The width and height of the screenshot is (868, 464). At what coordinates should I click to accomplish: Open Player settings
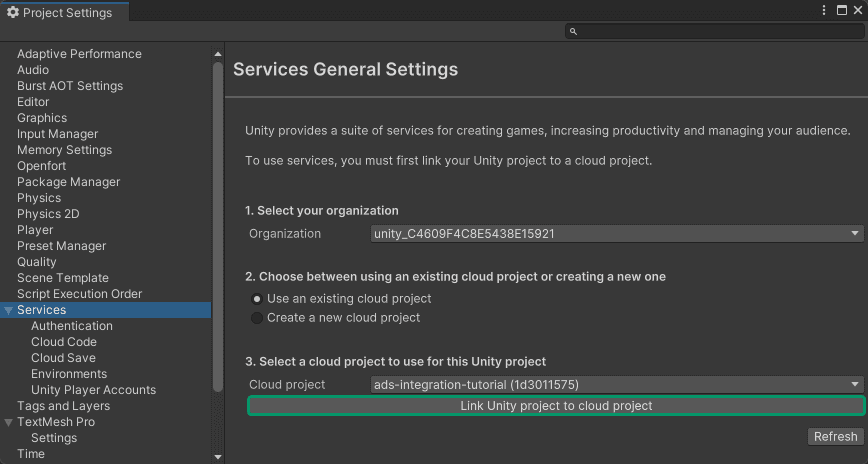tap(35, 230)
